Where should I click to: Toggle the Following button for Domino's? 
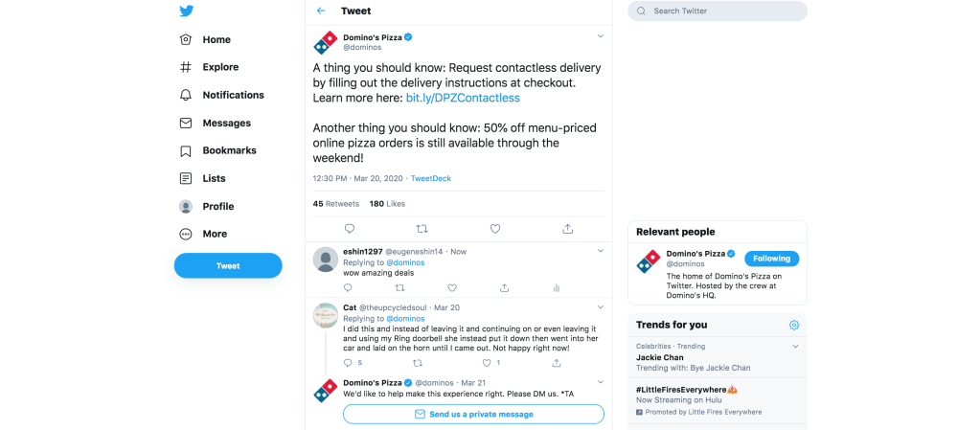point(771,259)
